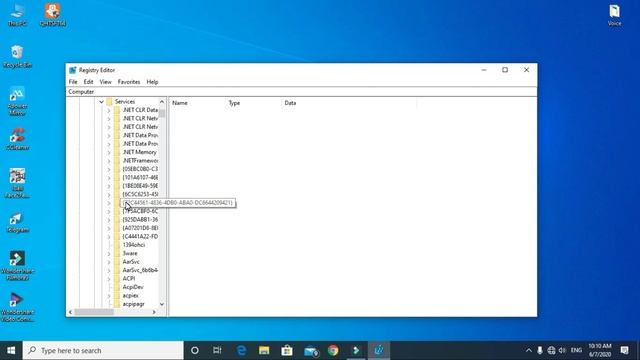640x360 pixels.
Task: Expand the 3ware key
Action: click(x=109, y=253)
